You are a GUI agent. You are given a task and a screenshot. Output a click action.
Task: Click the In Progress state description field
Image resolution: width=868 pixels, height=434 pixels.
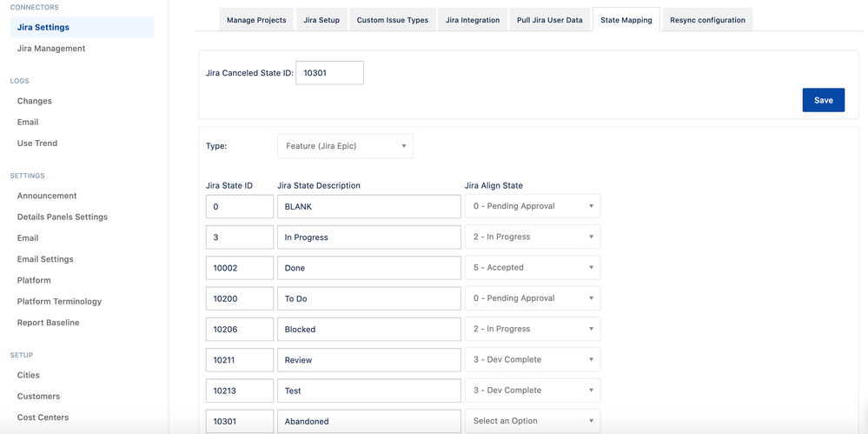pos(369,237)
